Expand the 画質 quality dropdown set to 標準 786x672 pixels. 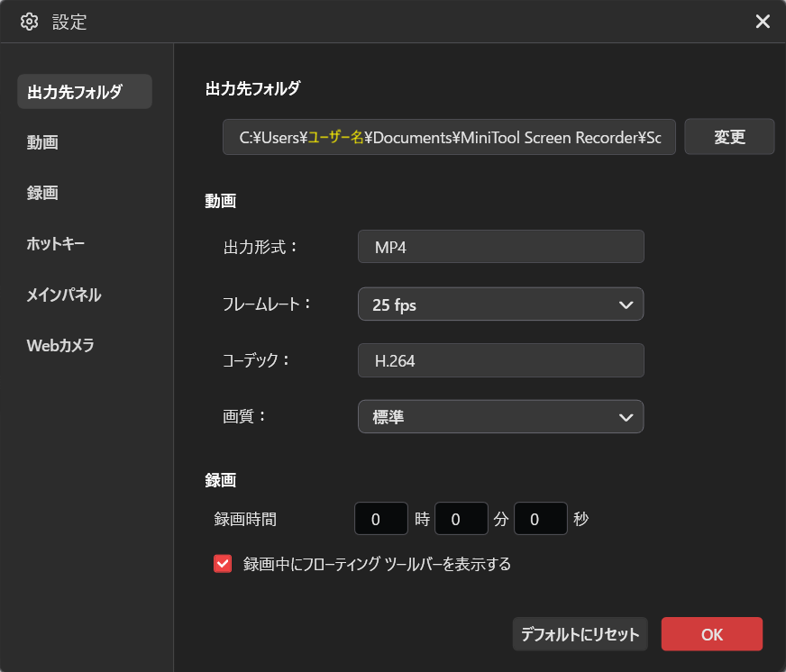click(500, 416)
